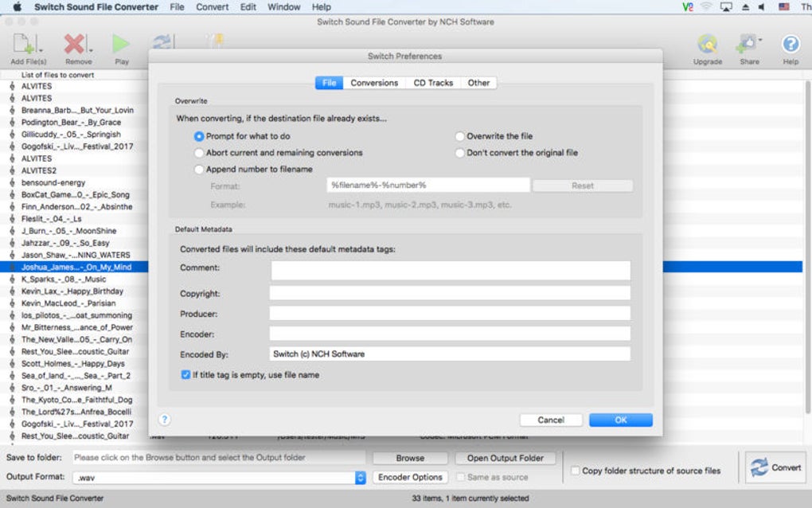The width and height of the screenshot is (812, 508).
Task: Click the Copyright metadata field
Action: [x=450, y=293]
